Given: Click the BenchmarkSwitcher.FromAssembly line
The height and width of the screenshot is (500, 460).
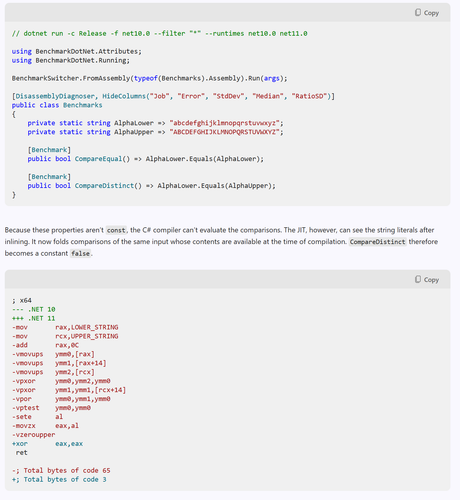Looking at the screenshot, I should (149, 78).
